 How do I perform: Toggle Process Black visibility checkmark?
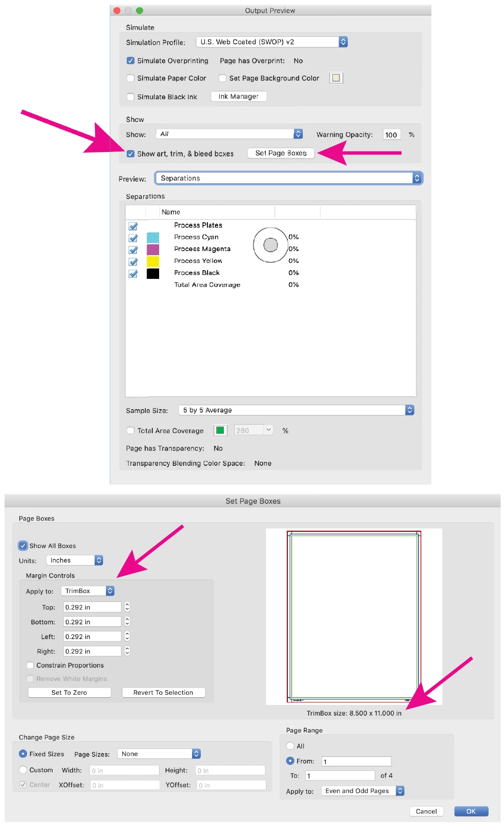click(x=133, y=274)
